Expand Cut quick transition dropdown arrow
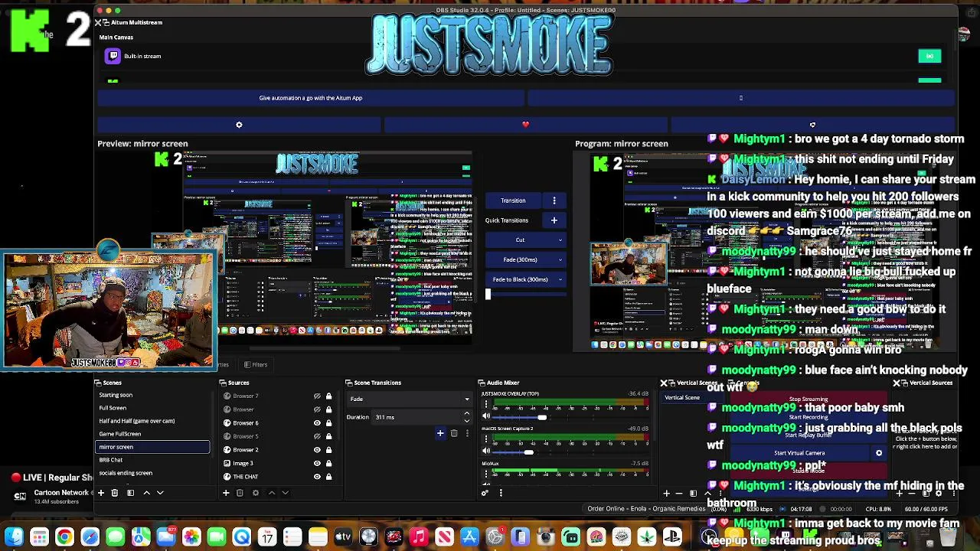Screen dimensions: 980x551 coord(560,240)
